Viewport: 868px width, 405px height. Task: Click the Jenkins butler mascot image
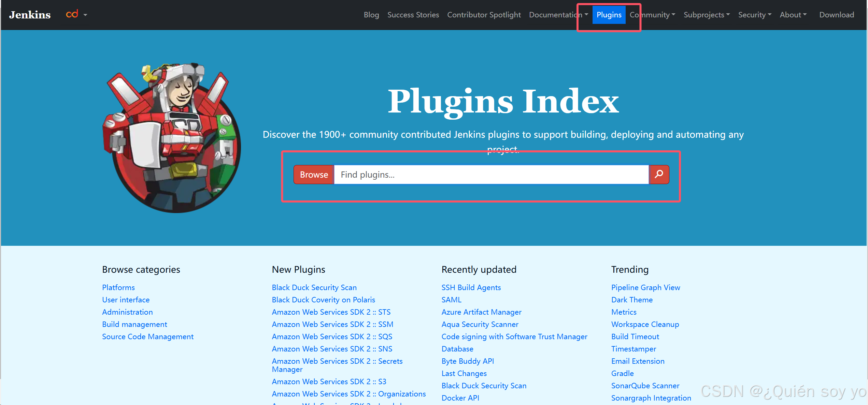[x=172, y=138]
